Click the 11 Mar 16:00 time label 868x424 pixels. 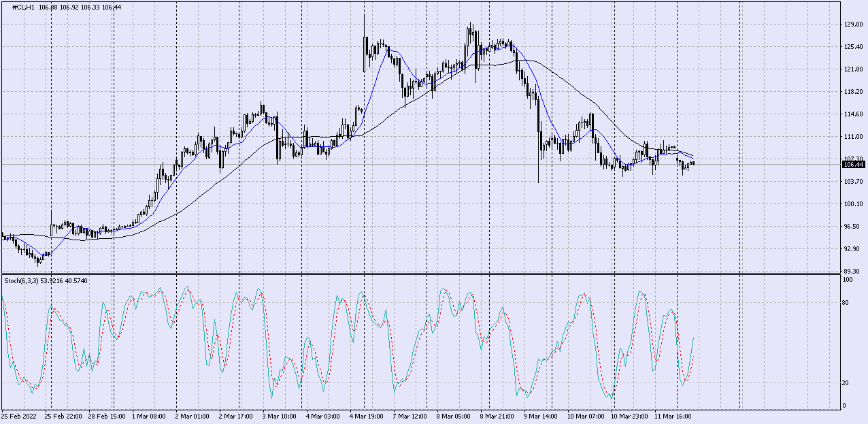[x=671, y=414]
